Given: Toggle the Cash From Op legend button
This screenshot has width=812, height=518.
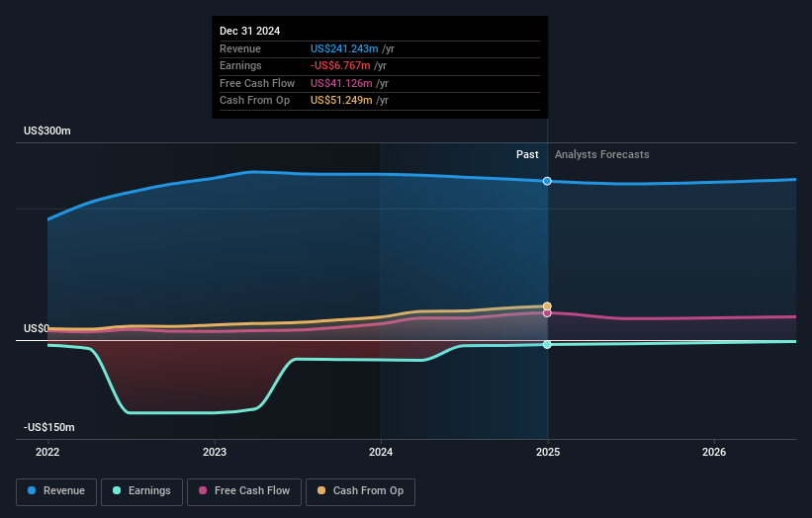Looking at the screenshot, I should click(360, 491).
